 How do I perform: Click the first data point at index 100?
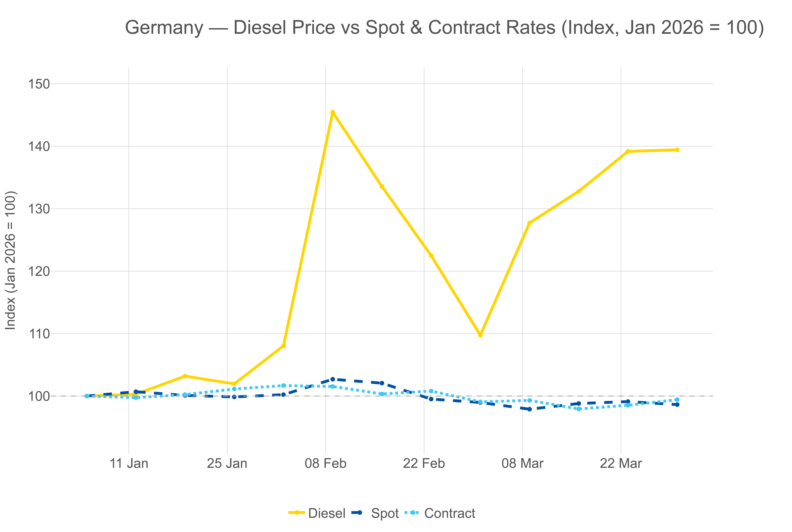87,396
